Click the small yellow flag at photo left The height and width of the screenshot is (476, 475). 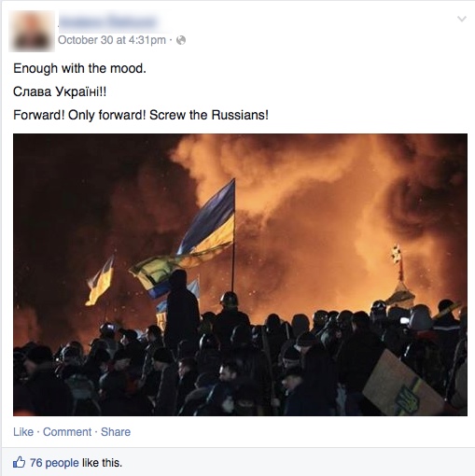100,282
